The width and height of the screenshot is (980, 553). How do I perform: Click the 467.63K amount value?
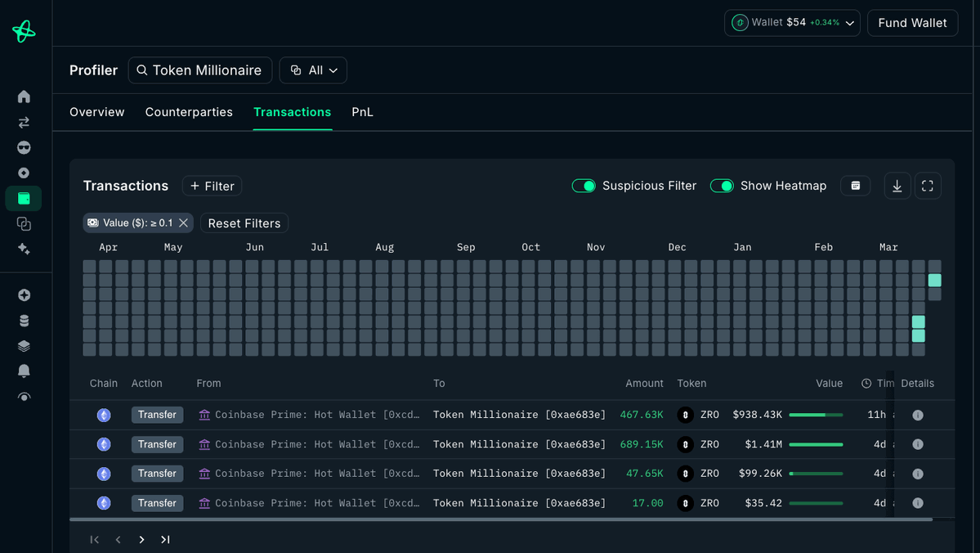(x=642, y=415)
